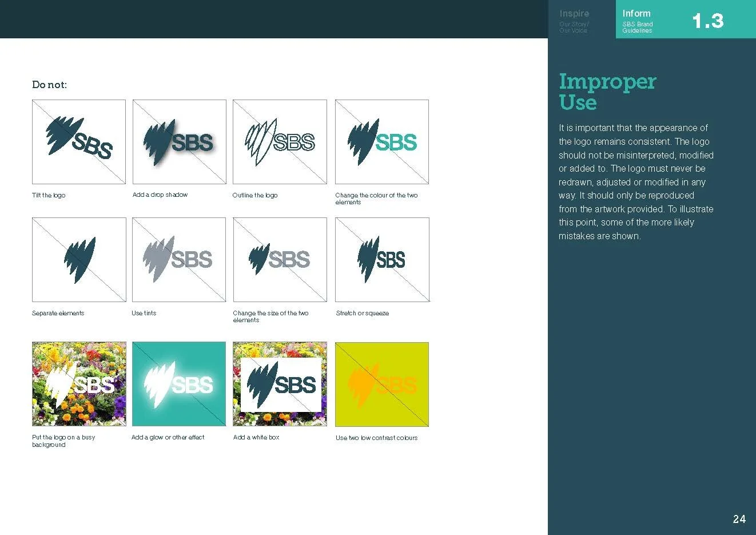Click the 'Separate elements' caption
The image size is (756, 535).
58,313
